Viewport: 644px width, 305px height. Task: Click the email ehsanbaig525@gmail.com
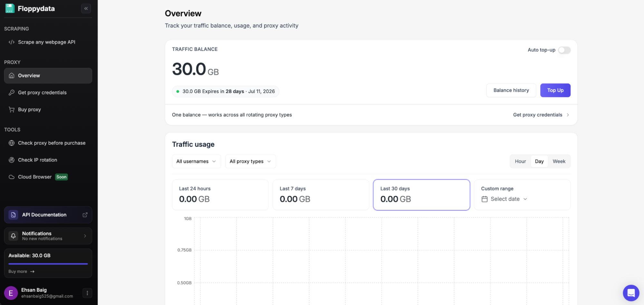47,296
